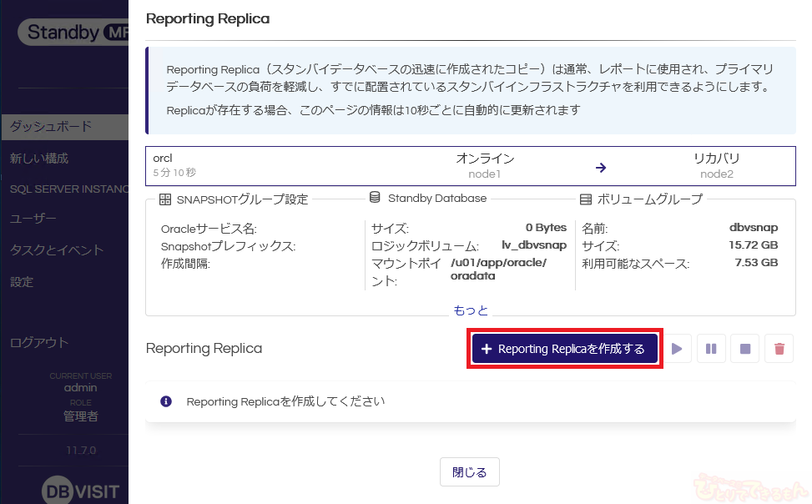Click the lv_dbvsnap logical volume value
Image resolution: width=812 pixels, height=504 pixels.
(x=534, y=245)
